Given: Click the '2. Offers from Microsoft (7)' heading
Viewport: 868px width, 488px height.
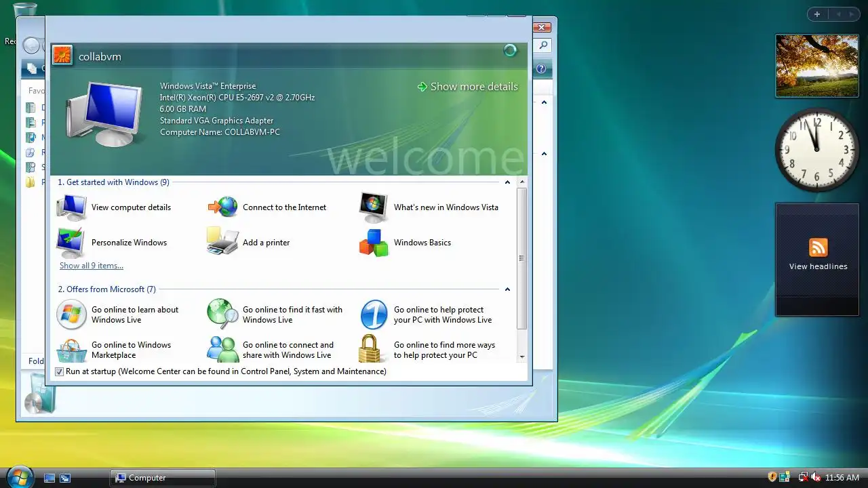Looking at the screenshot, I should point(106,289).
